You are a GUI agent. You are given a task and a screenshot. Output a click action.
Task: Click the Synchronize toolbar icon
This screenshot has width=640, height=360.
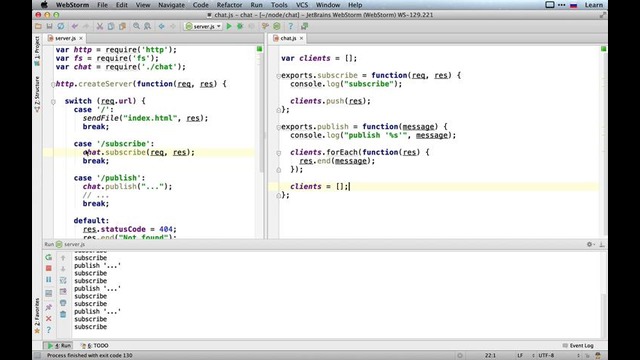pyautogui.click(x=60, y=26)
